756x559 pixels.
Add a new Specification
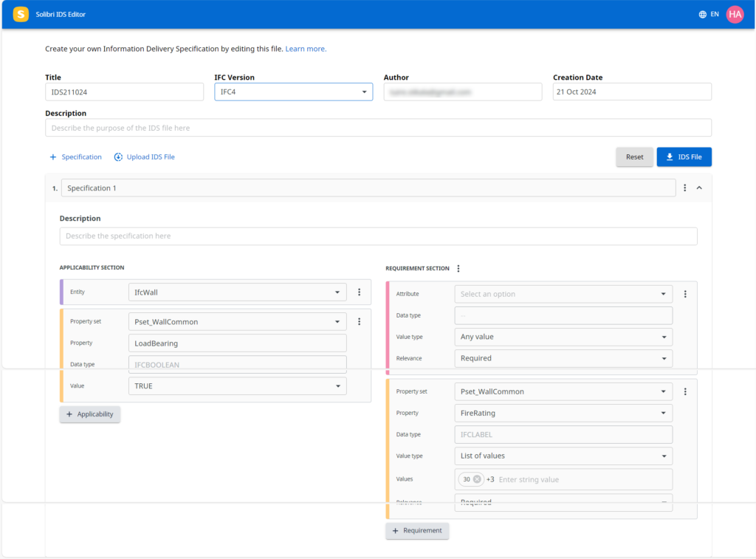click(75, 157)
